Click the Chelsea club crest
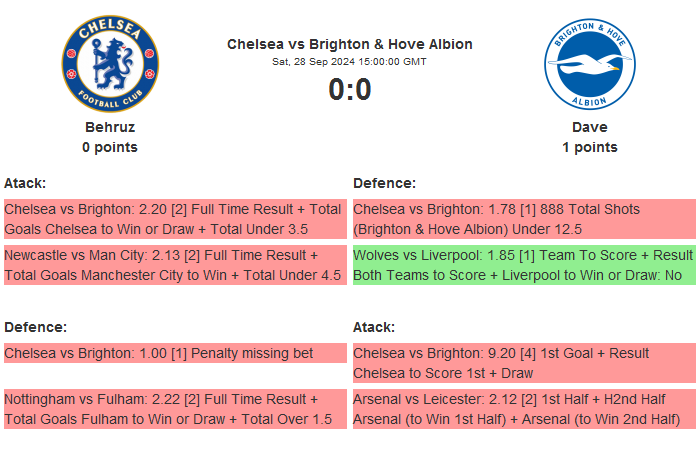This screenshot has height=460, width=700. click(x=110, y=65)
